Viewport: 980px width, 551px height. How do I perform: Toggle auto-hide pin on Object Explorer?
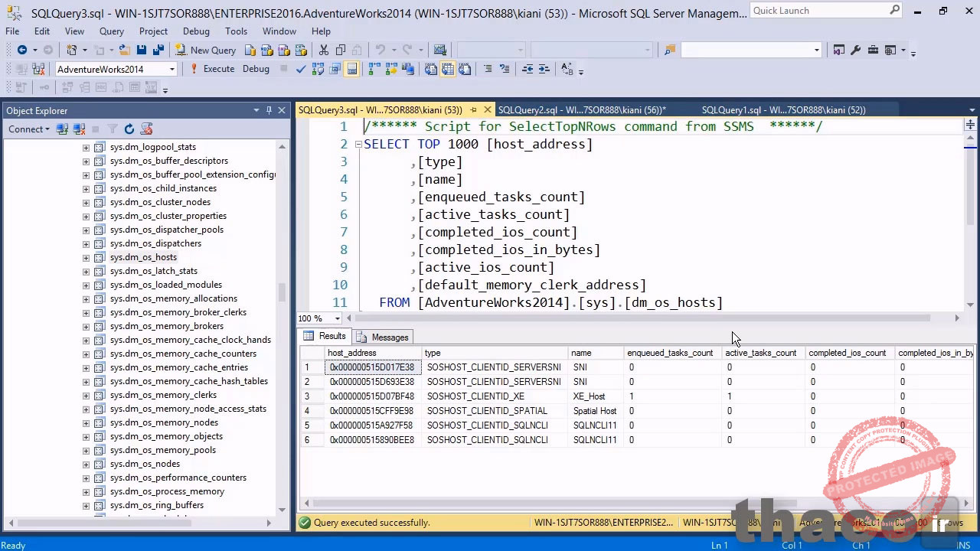tap(269, 111)
